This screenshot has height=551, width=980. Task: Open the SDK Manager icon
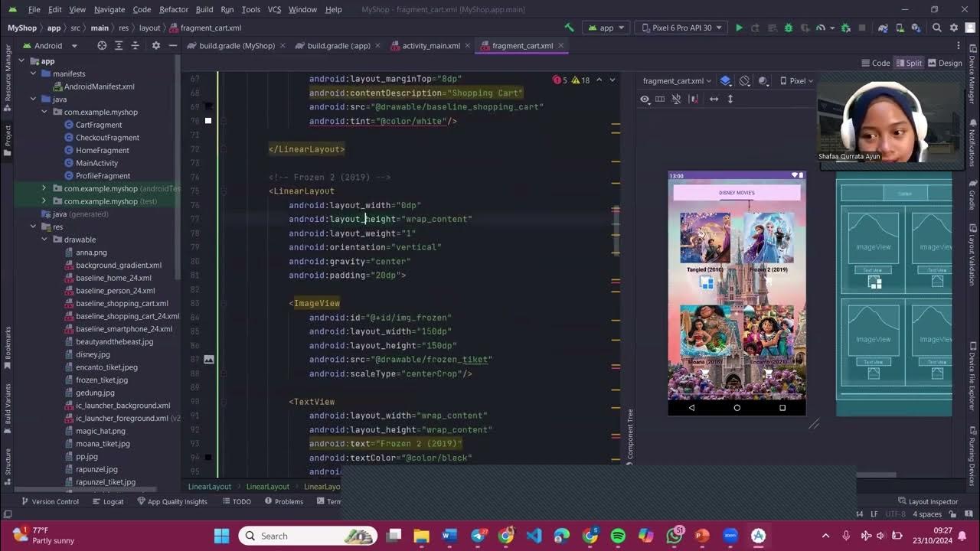coord(916,28)
